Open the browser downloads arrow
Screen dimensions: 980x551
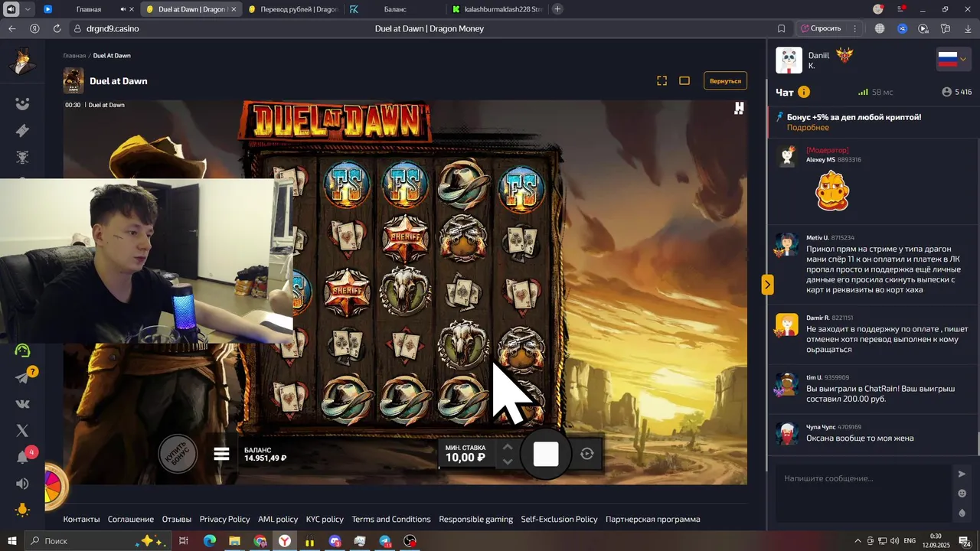pos(968,28)
